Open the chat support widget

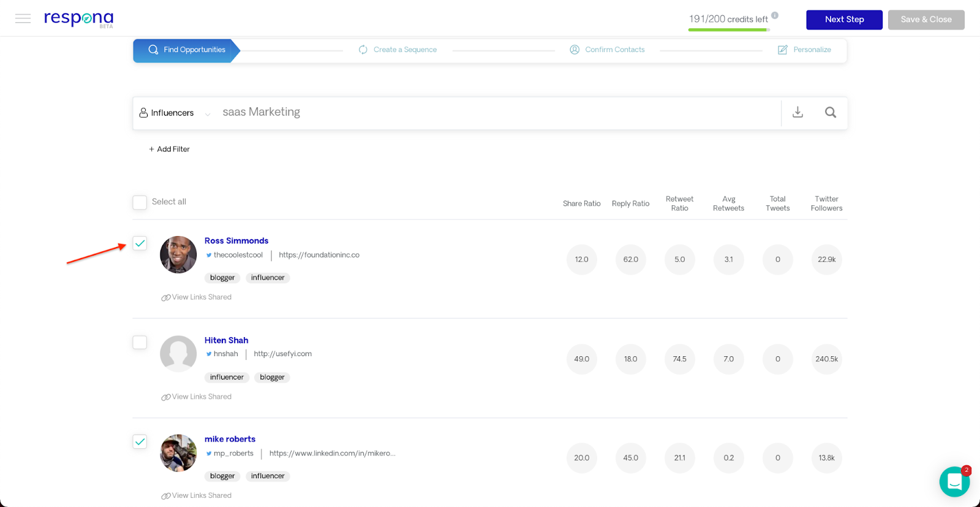tap(954, 482)
